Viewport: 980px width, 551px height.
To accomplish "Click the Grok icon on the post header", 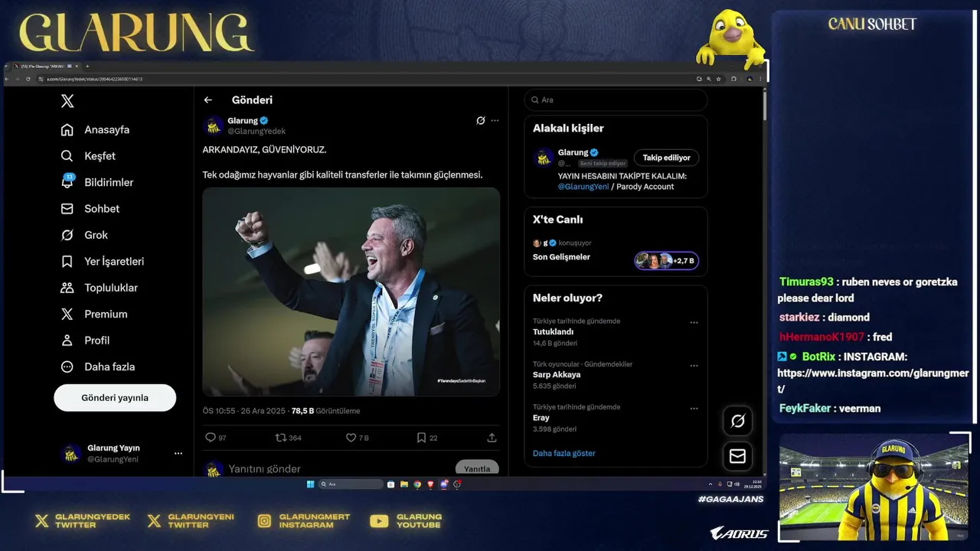I will tap(481, 120).
